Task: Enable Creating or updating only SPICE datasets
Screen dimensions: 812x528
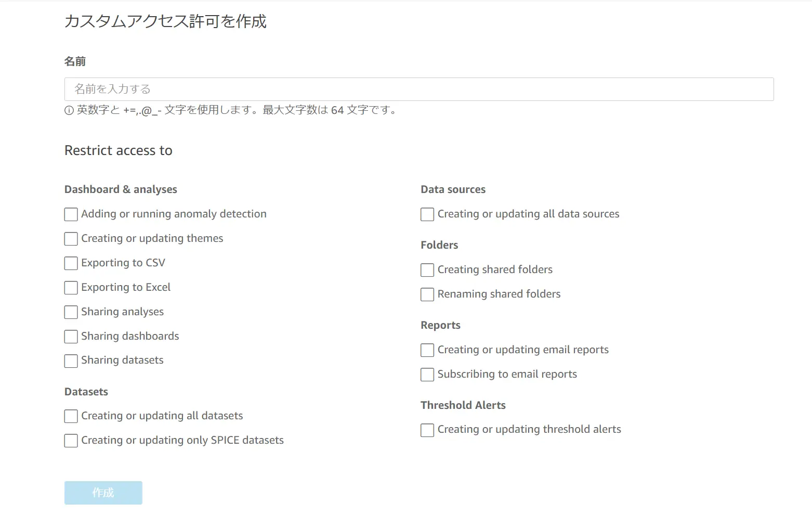Action: pyautogui.click(x=71, y=441)
